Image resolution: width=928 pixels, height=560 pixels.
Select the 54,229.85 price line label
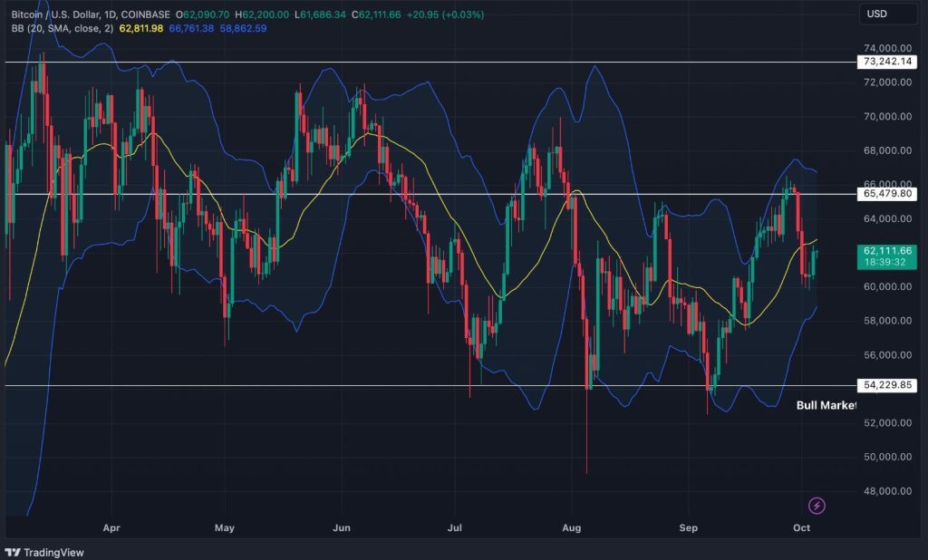tap(886, 385)
